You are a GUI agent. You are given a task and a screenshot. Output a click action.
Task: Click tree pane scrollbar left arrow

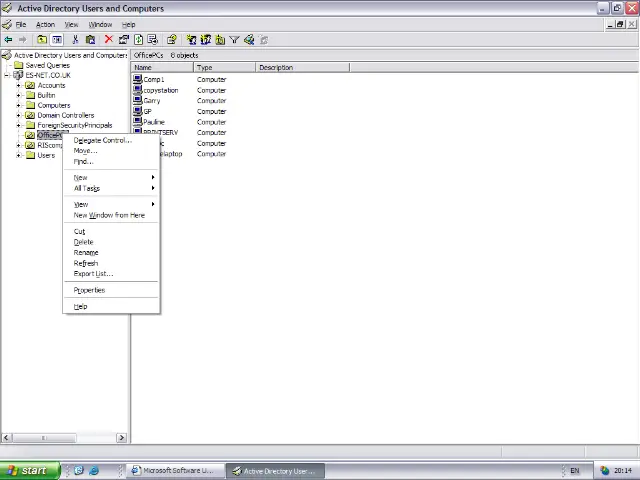pos(6,438)
